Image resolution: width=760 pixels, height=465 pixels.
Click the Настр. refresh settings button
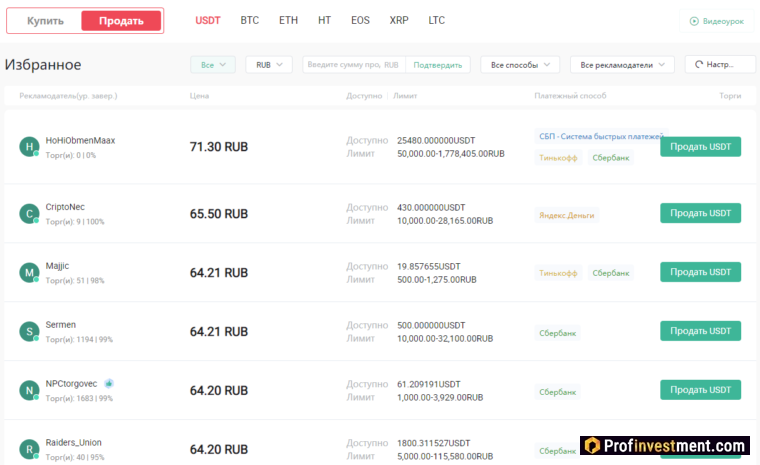(720, 64)
